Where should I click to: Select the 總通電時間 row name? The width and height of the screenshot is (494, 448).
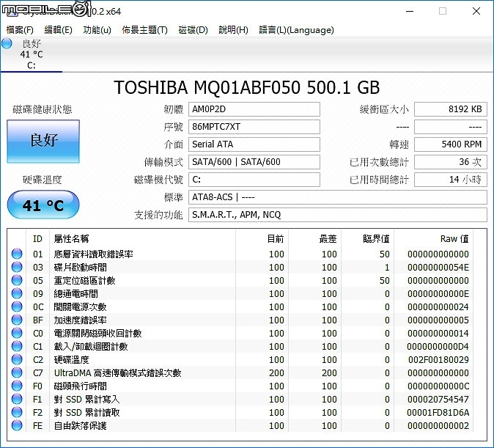(75, 294)
